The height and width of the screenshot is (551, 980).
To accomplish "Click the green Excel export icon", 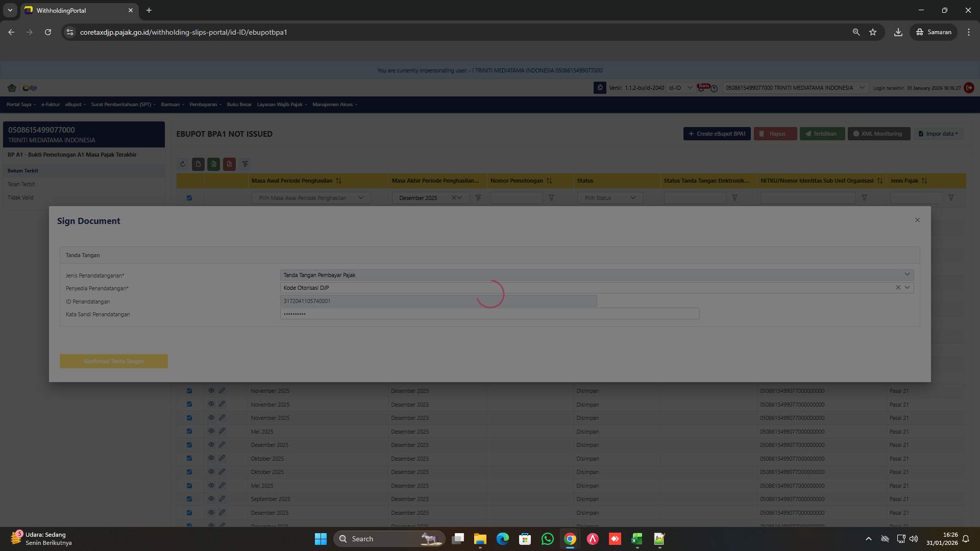I will click(x=213, y=164).
